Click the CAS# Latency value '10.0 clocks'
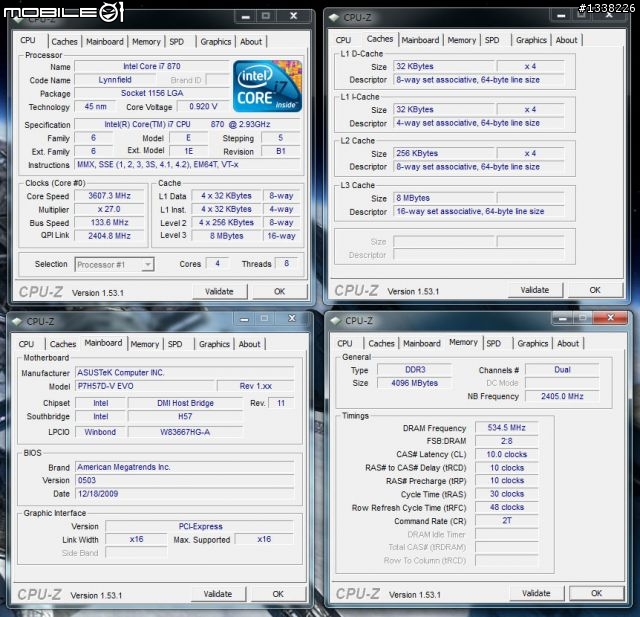The height and width of the screenshot is (617, 640). (507, 454)
